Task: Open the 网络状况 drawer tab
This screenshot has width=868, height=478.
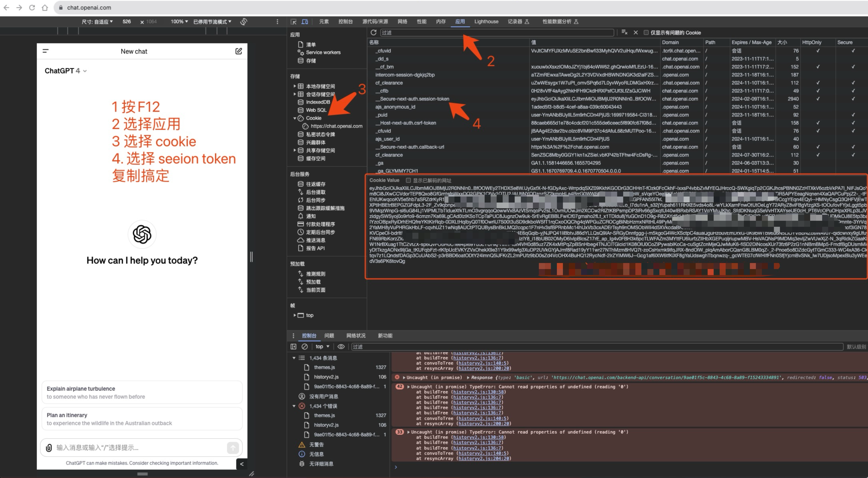Action: 356,336
